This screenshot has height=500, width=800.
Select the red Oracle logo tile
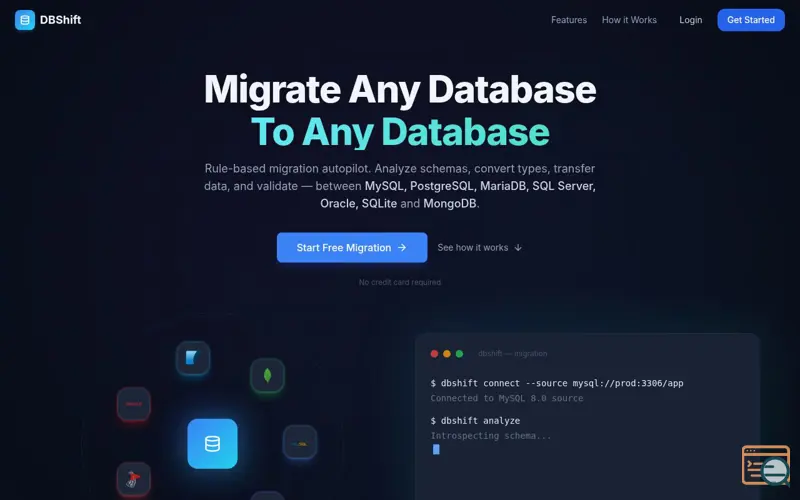134,404
